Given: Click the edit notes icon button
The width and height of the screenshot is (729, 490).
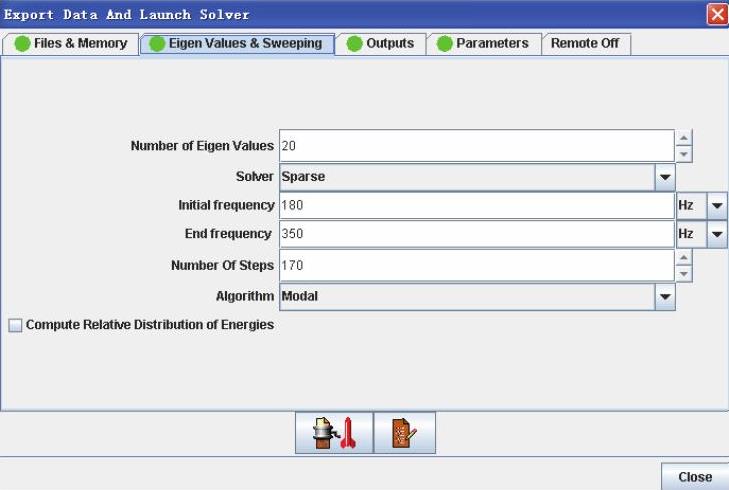Looking at the screenshot, I should pyautogui.click(x=404, y=434).
